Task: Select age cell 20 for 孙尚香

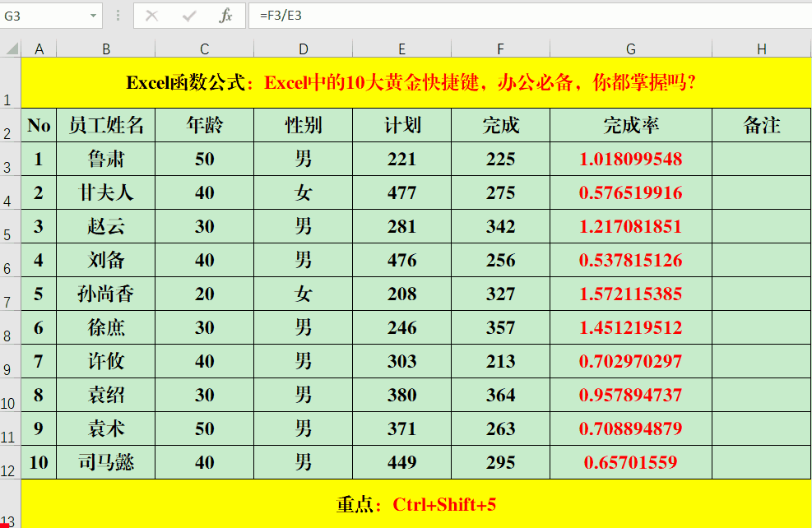Action: [205, 294]
